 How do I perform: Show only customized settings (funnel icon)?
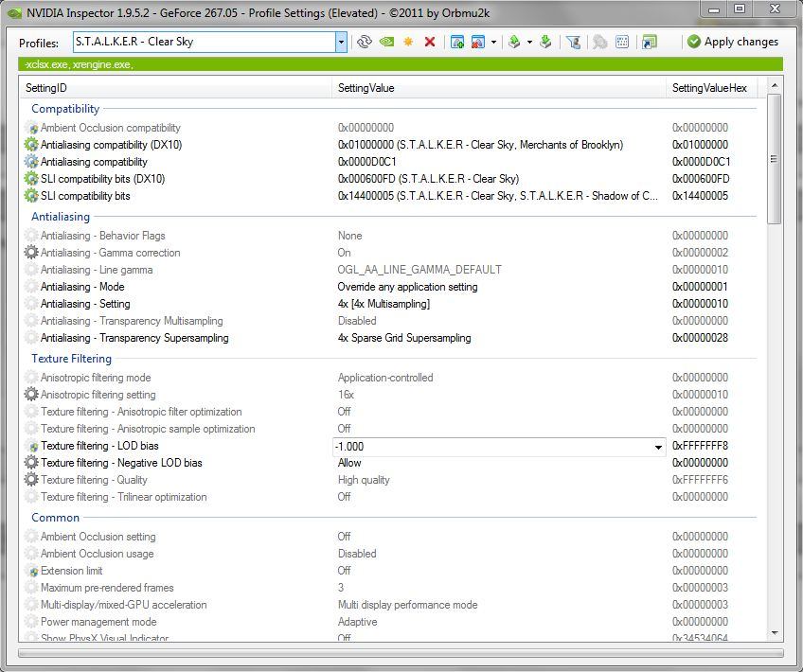tap(573, 42)
